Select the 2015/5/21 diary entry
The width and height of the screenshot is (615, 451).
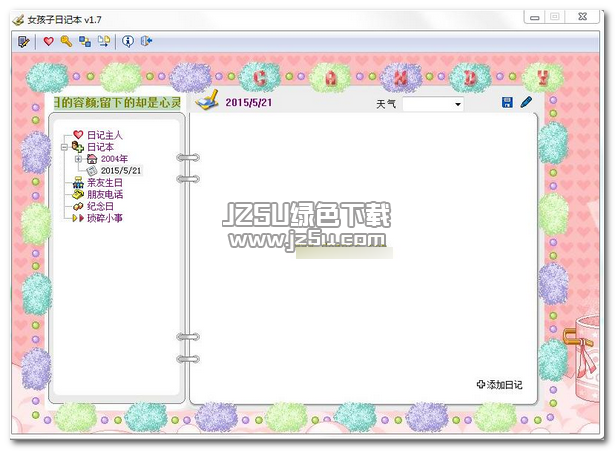tap(121, 170)
